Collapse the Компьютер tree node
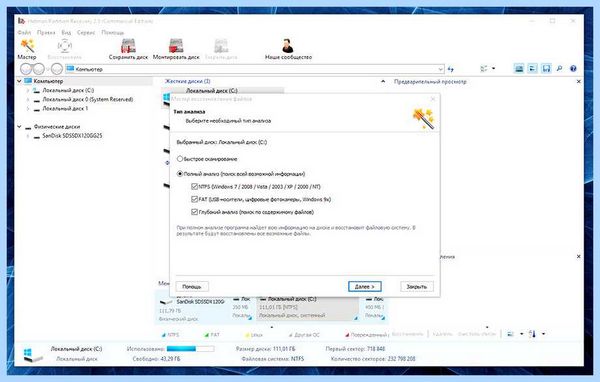This screenshot has height=382, width=600. [19, 81]
